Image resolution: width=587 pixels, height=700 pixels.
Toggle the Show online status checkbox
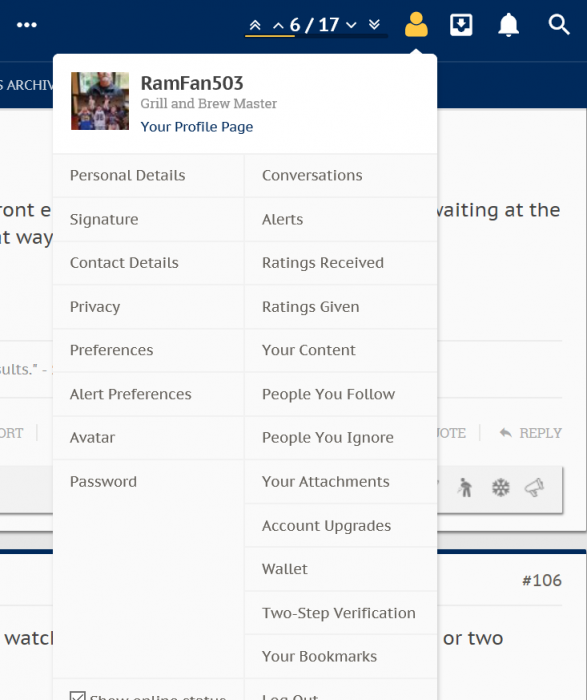pyautogui.click(x=78, y=696)
